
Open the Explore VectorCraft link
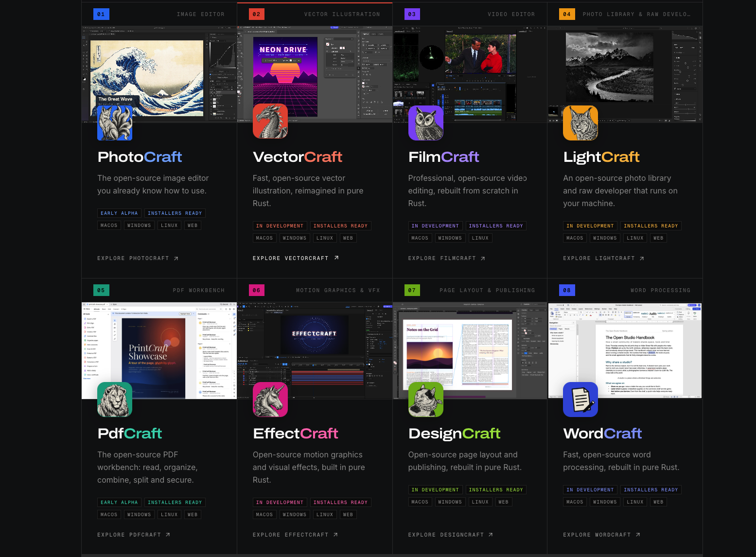tap(296, 258)
